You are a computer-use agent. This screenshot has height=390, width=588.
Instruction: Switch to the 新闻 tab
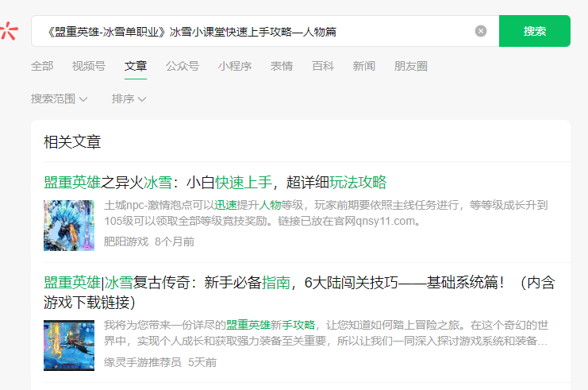point(363,67)
